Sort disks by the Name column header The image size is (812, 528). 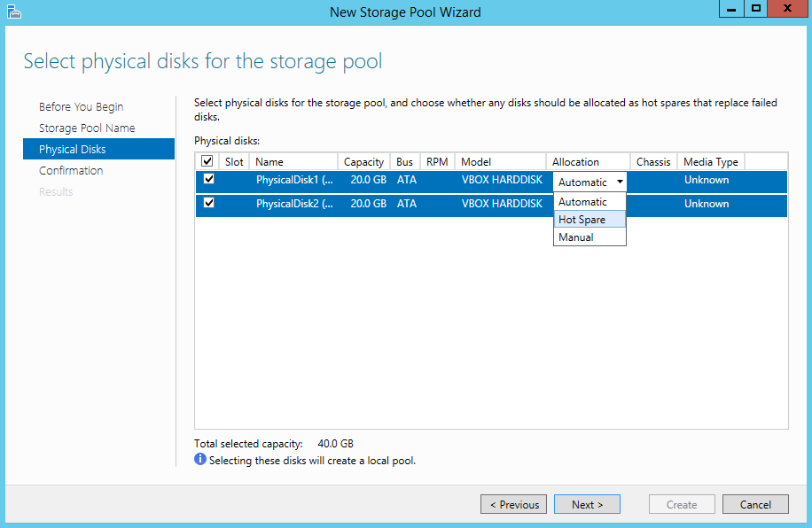(269, 161)
